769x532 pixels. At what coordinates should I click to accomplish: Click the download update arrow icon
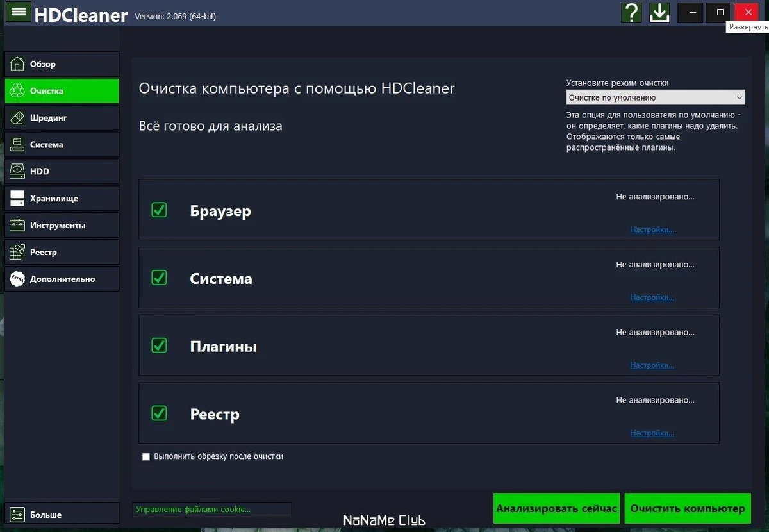coord(659,12)
